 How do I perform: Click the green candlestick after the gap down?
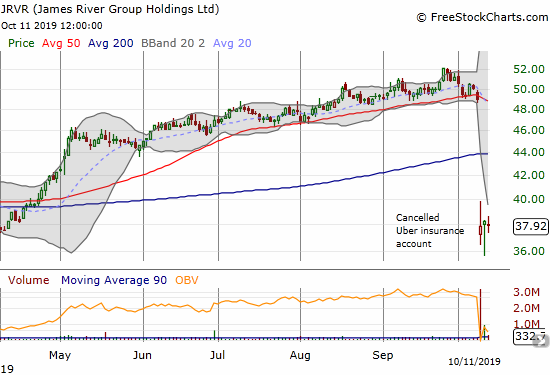tap(484, 238)
